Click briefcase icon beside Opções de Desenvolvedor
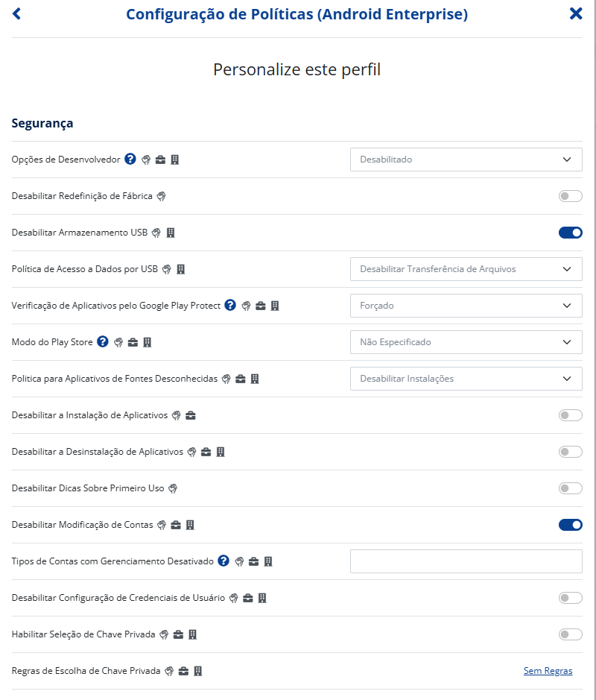The width and height of the screenshot is (596, 700). point(160,160)
